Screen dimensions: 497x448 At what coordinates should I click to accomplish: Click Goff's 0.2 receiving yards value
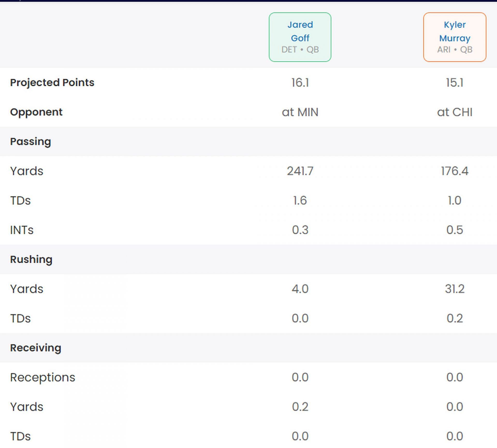(300, 407)
